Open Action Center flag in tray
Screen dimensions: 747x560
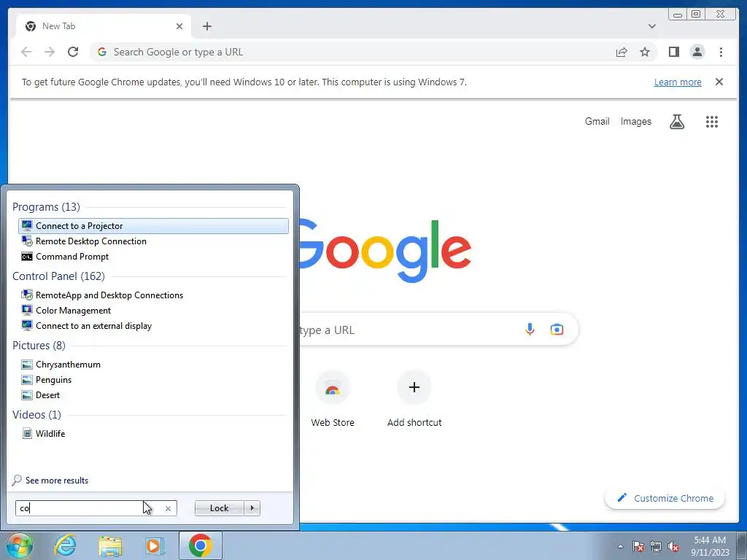[638, 546]
